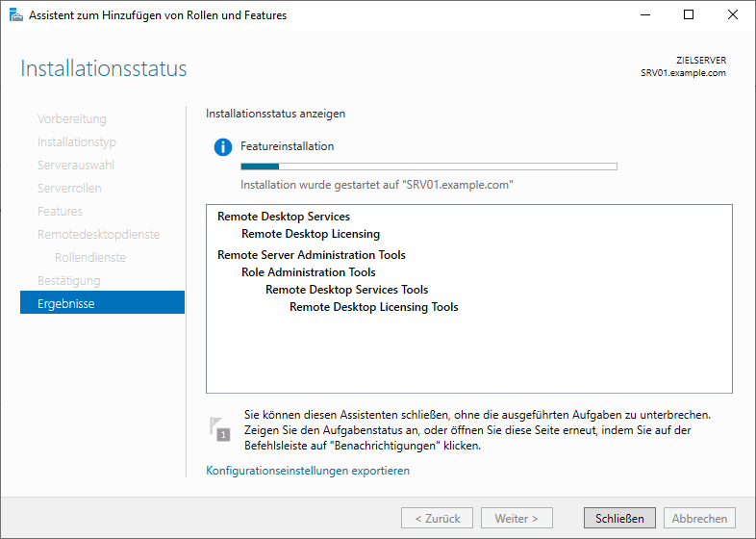This screenshot has width=756, height=539.
Task: Select the Serverrollen step
Action: coord(69,189)
